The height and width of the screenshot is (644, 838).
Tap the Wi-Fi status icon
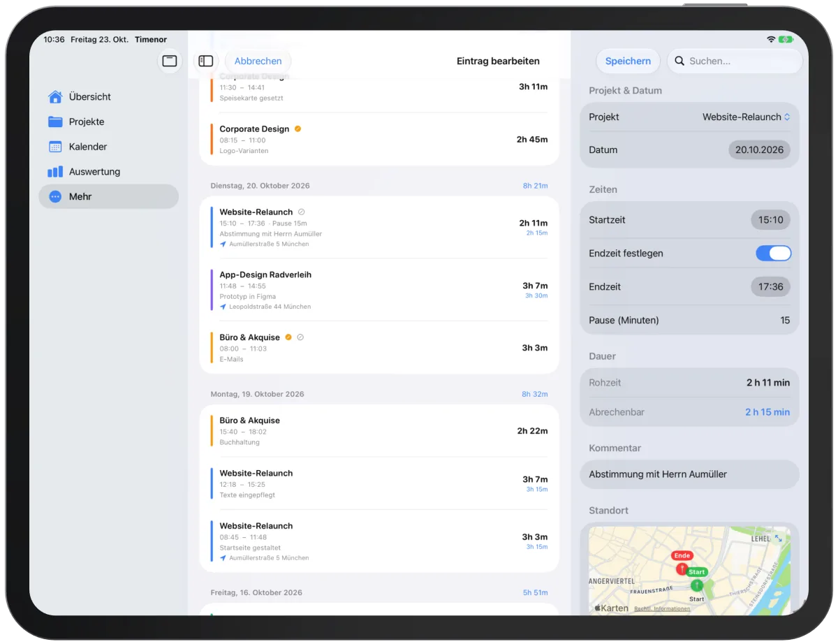click(771, 40)
